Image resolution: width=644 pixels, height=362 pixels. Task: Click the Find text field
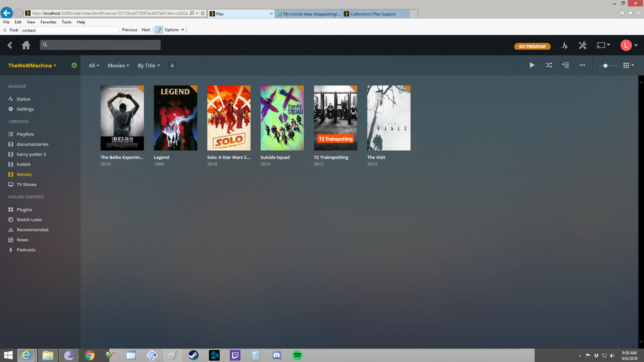point(69,31)
